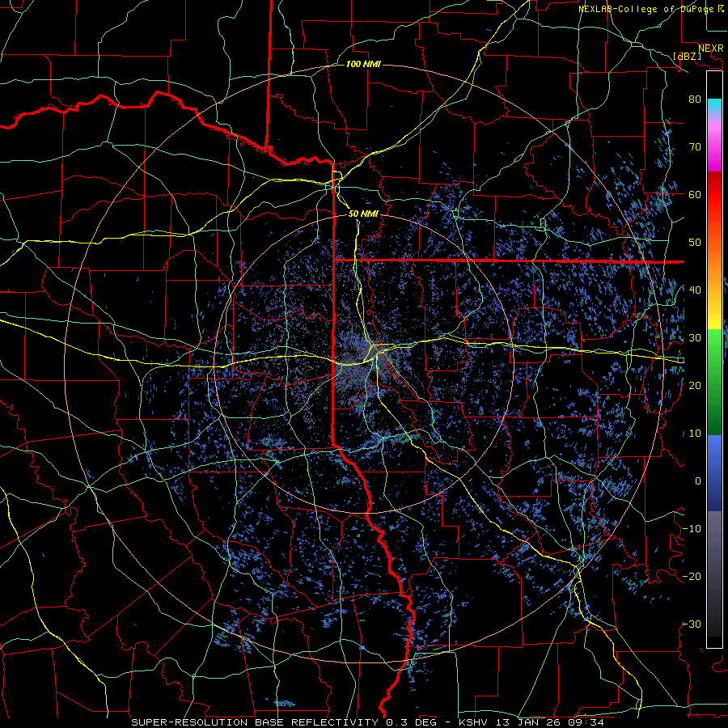Click the 20 value on the dBZ scale
728x728 pixels.
[x=695, y=385]
